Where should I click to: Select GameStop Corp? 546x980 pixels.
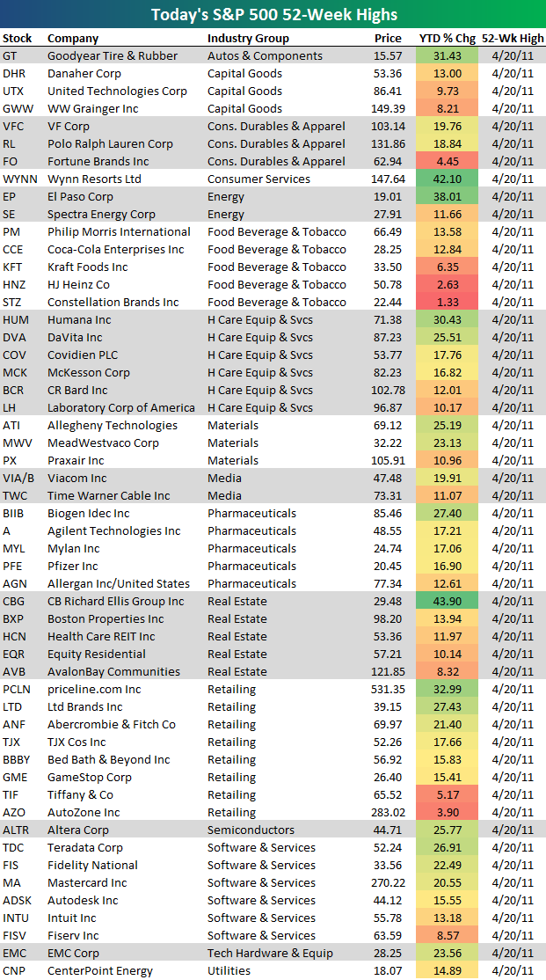point(90,777)
